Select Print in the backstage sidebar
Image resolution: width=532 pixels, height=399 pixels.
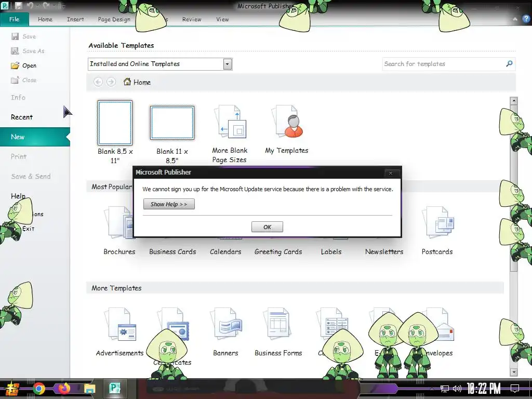[x=18, y=156]
